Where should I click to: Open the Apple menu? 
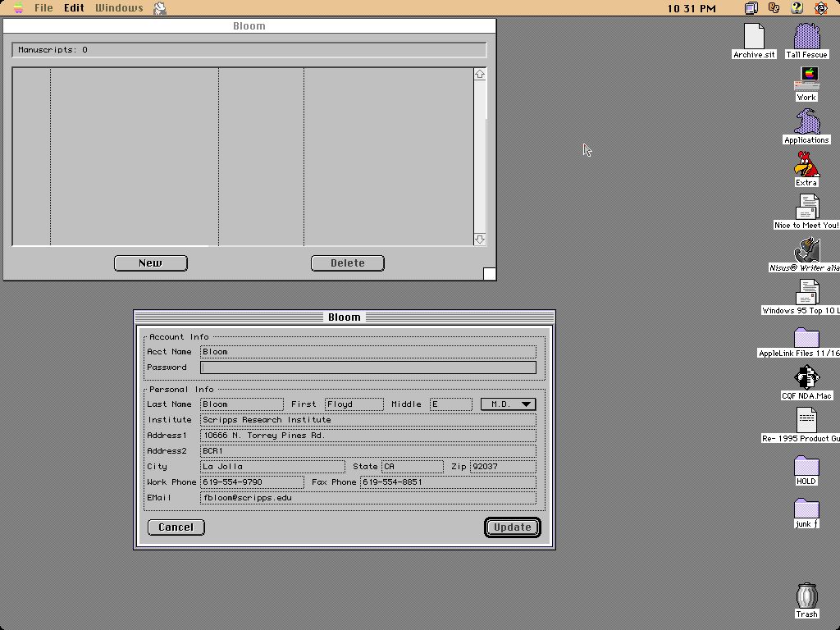[x=18, y=8]
